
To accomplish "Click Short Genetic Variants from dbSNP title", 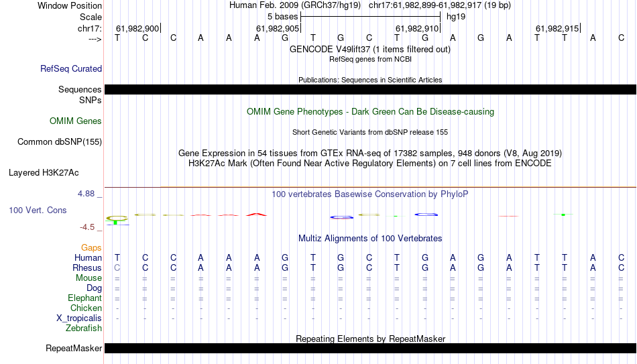I will coord(370,133).
